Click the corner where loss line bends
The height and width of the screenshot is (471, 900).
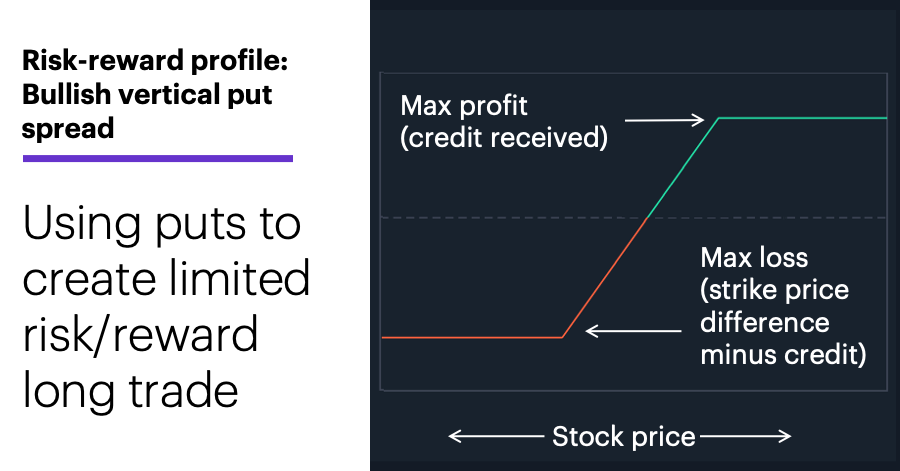(562, 337)
